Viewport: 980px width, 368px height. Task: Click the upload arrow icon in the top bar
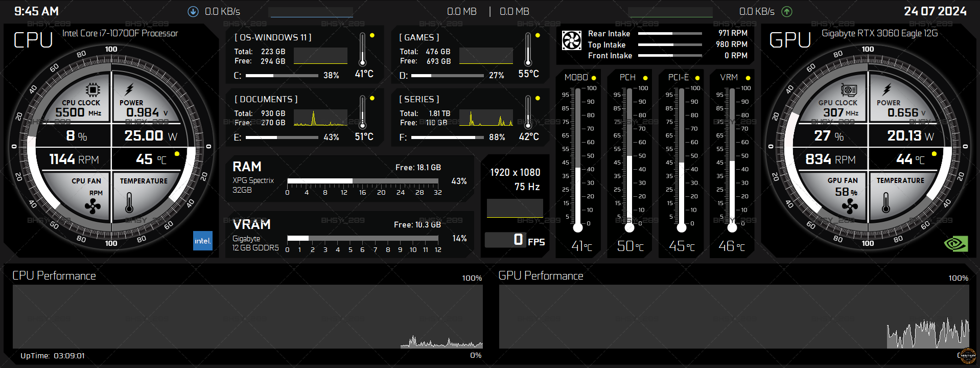click(787, 11)
